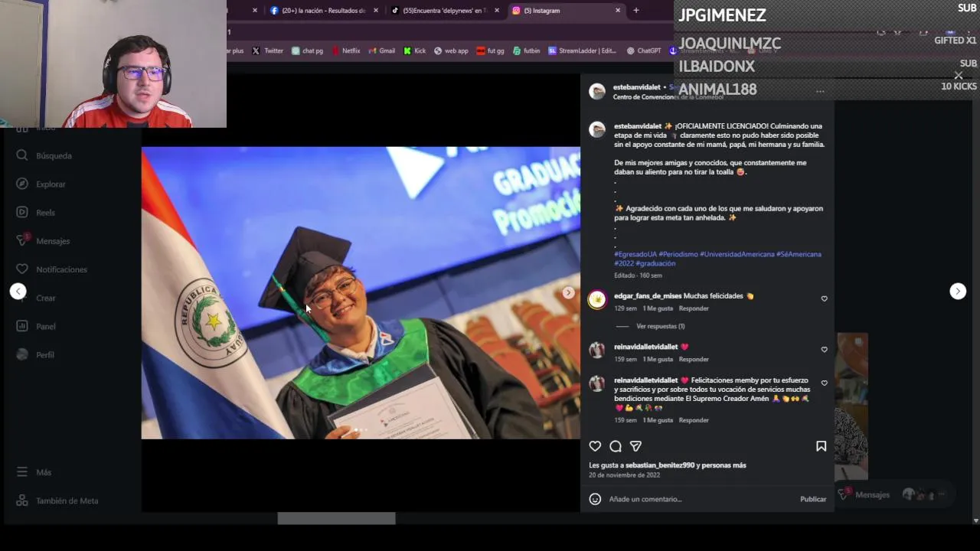The width and height of the screenshot is (980, 551).
Task: Click the compass Explorar icon
Action: tap(22, 184)
